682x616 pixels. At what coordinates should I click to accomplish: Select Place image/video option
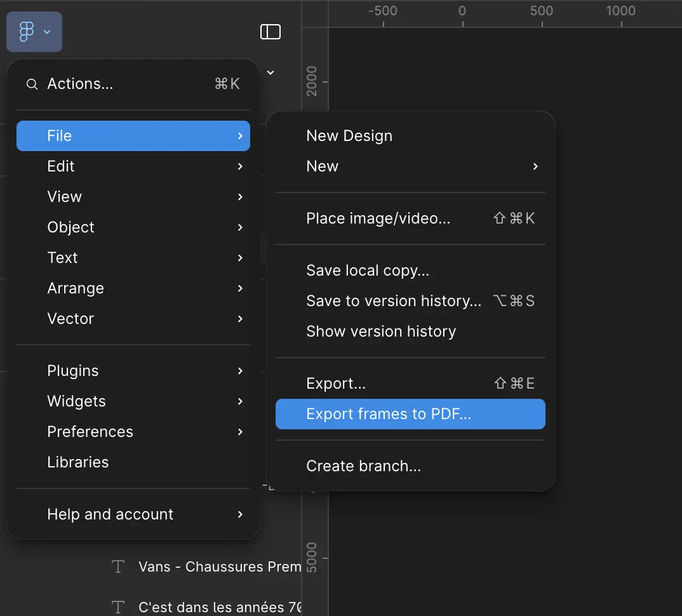[378, 218]
